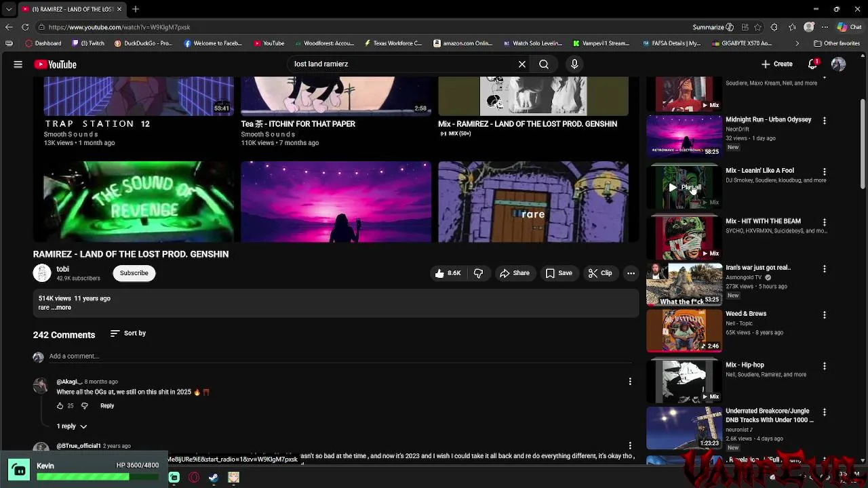Open pink sunset end-screen thumbnail

[x=336, y=201]
